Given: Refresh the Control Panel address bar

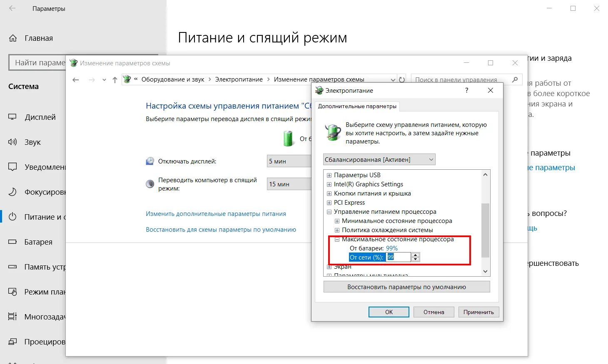Looking at the screenshot, I should (x=402, y=79).
